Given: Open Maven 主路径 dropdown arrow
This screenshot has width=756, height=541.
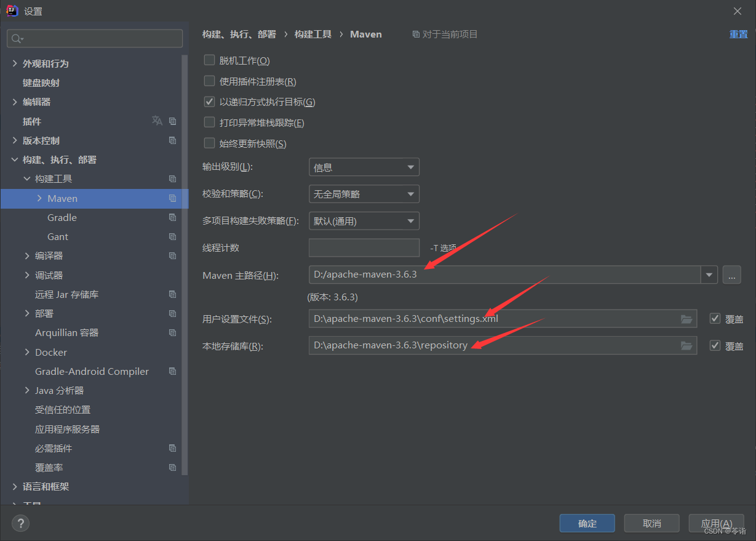Looking at the screenshot, I should [710, 275].
